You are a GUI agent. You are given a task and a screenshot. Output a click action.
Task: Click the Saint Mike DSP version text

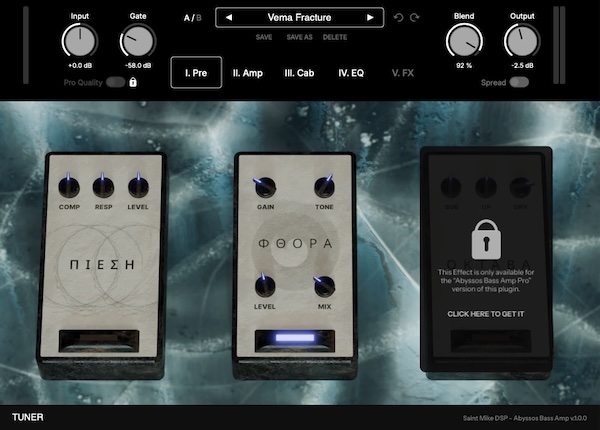click(x=525, y=418)
